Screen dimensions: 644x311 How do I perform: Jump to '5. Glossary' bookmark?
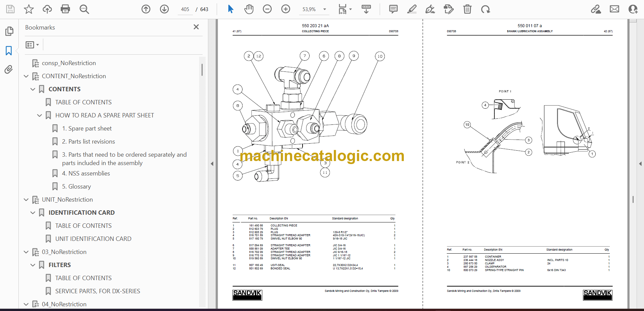pyautogui.click(x=76, y=187)
